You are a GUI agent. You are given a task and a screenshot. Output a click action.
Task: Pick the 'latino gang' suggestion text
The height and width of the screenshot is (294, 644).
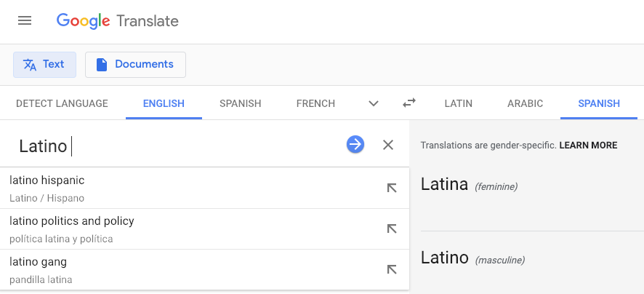pos(39,262)
